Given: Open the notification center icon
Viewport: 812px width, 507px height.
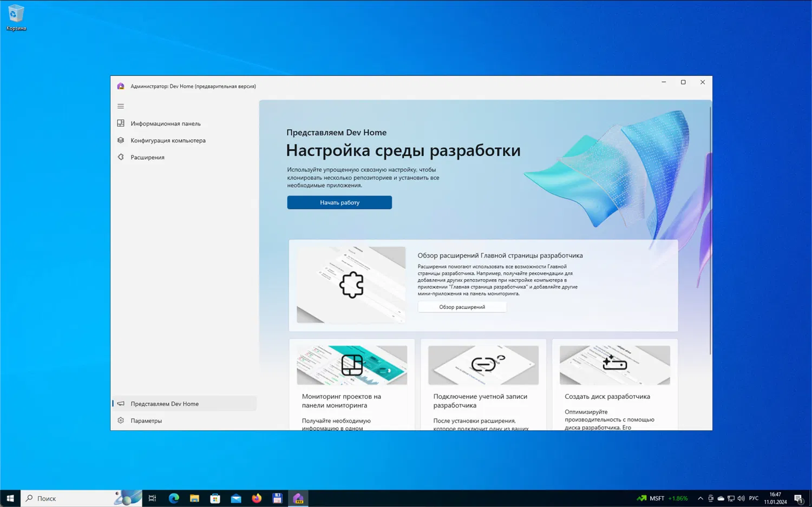Looking at the screenshot, I should tap(798, 498).
